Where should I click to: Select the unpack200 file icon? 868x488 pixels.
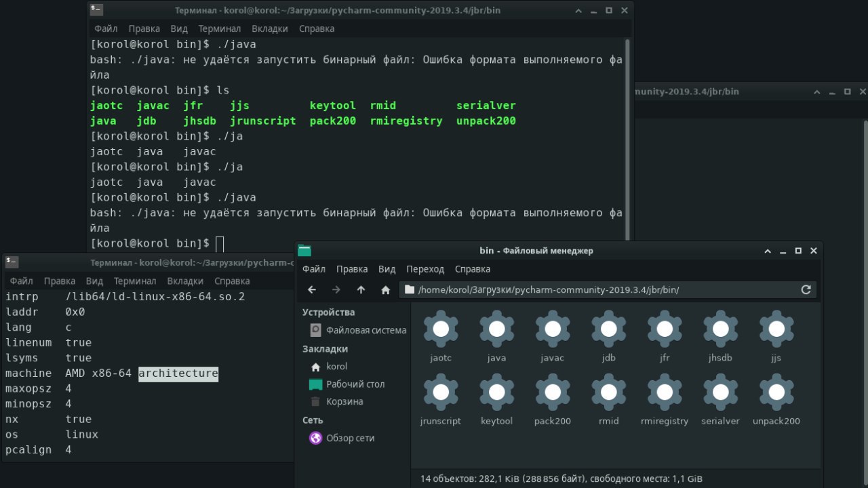(x=776, y=392)
